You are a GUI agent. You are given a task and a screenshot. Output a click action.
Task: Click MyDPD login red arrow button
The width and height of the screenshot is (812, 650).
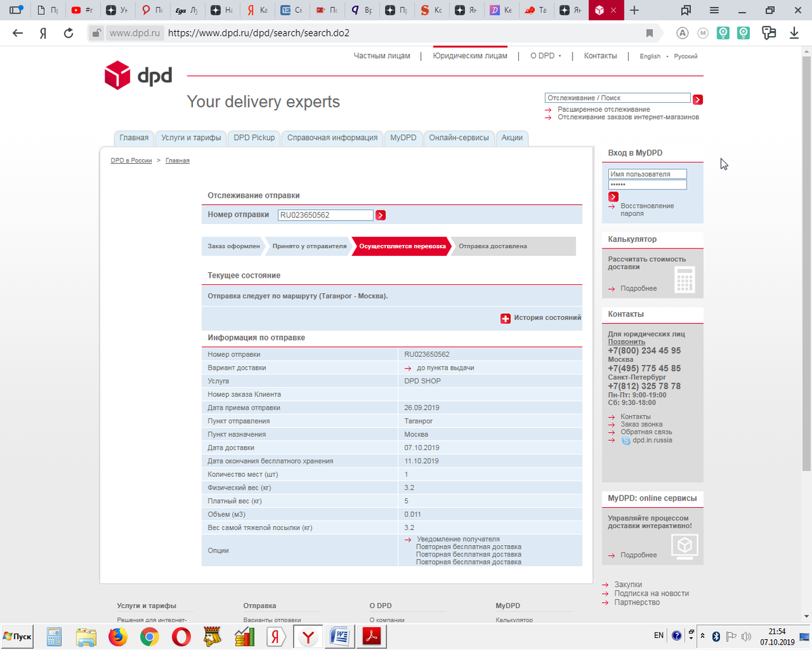[613, 196]
